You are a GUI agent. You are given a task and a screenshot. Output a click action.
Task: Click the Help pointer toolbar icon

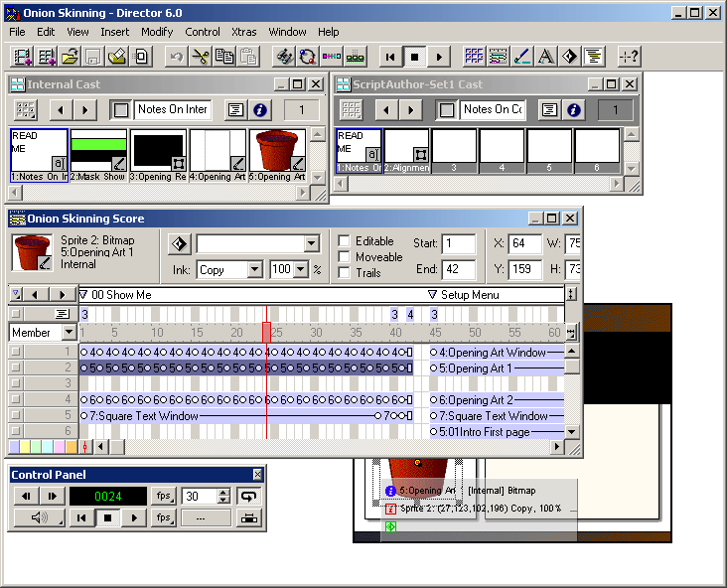point(629,57)
